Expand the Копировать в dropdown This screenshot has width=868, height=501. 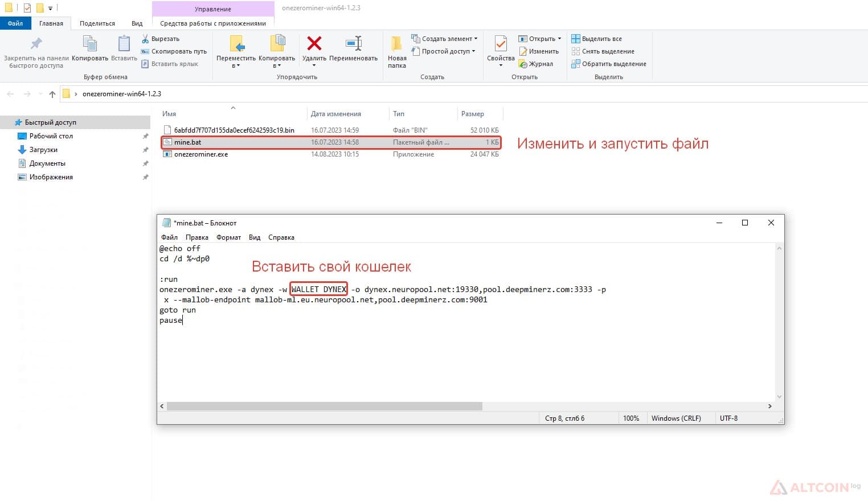click(277, 66)
